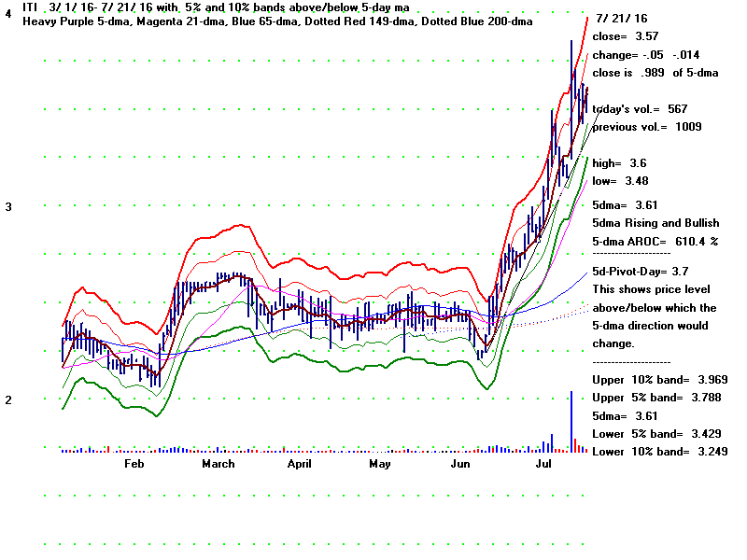Click the Jul month marker
Image resolution: width=747 pixels, height=560 pixels.
[544, 463]
